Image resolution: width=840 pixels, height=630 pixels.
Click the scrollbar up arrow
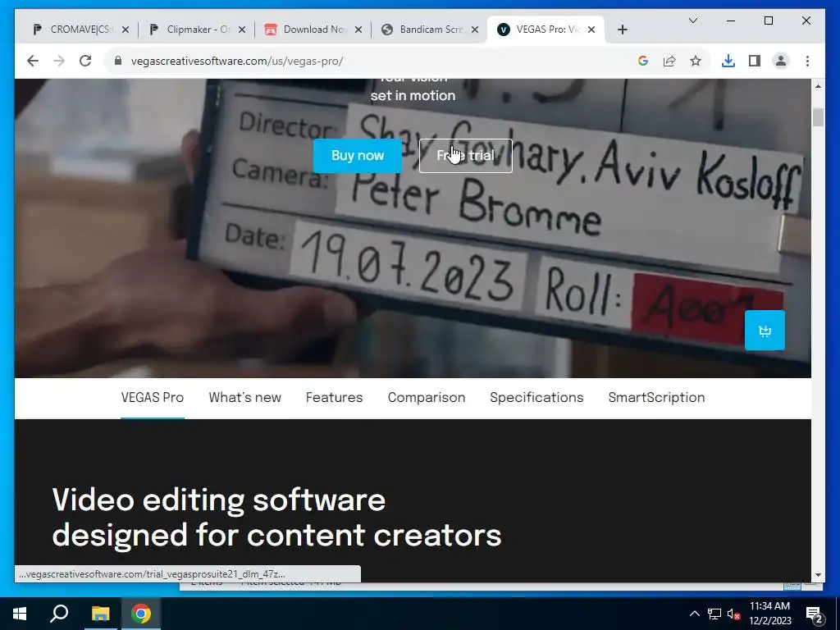pyautogui.click(x=818, y=85)
